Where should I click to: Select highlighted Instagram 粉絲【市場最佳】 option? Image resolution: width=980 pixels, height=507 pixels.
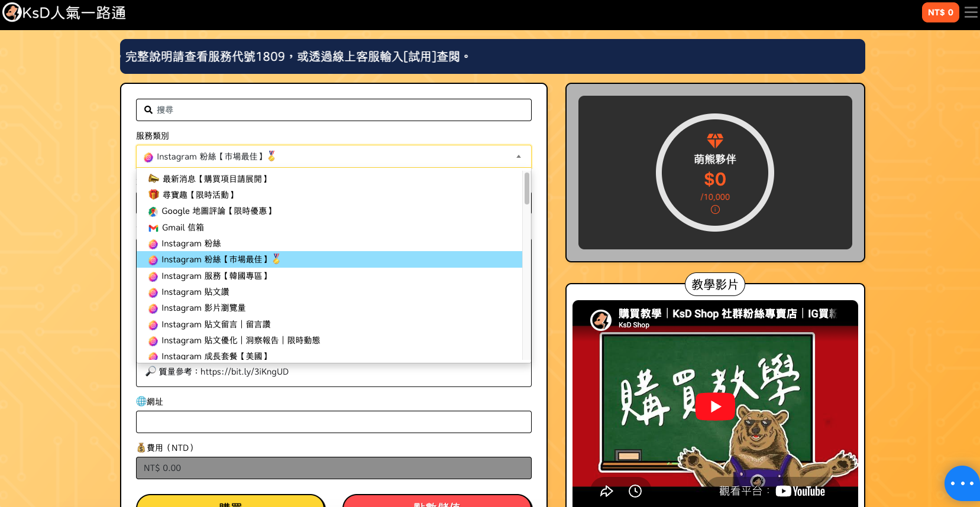(329, 259)
